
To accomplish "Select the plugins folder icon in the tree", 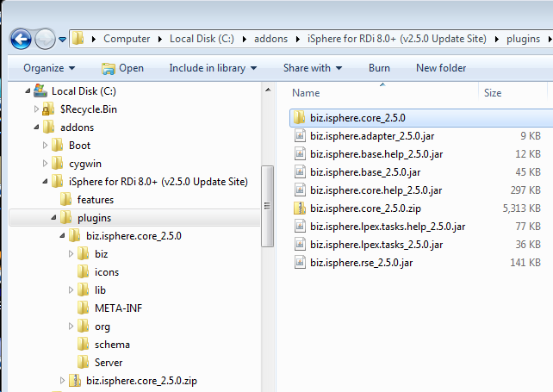I will 65,218.
